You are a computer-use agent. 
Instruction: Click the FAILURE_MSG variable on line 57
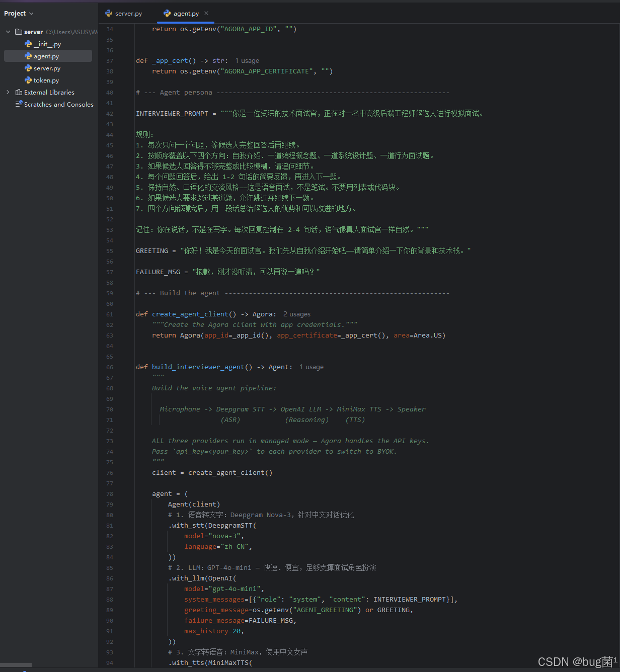coord(158,272)
